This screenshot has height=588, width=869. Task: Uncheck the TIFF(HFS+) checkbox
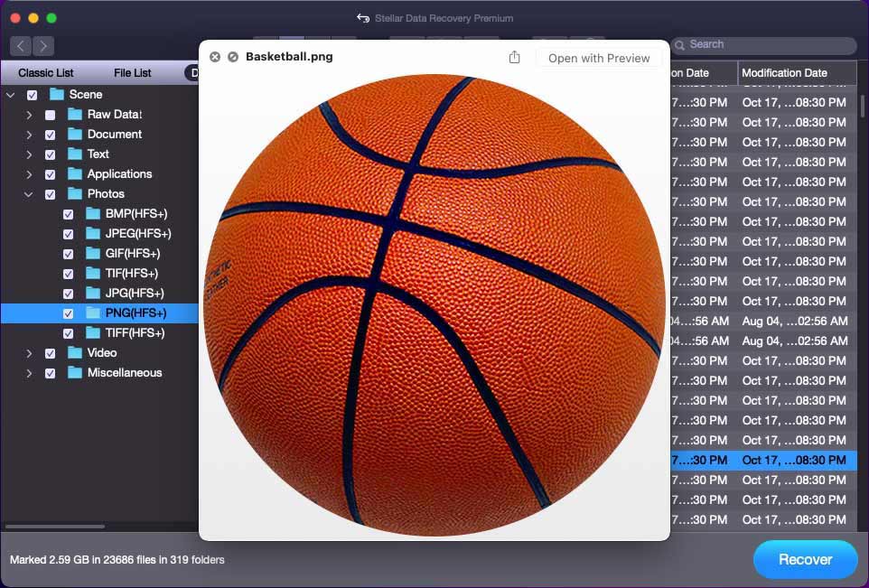(x=68, y=333)
